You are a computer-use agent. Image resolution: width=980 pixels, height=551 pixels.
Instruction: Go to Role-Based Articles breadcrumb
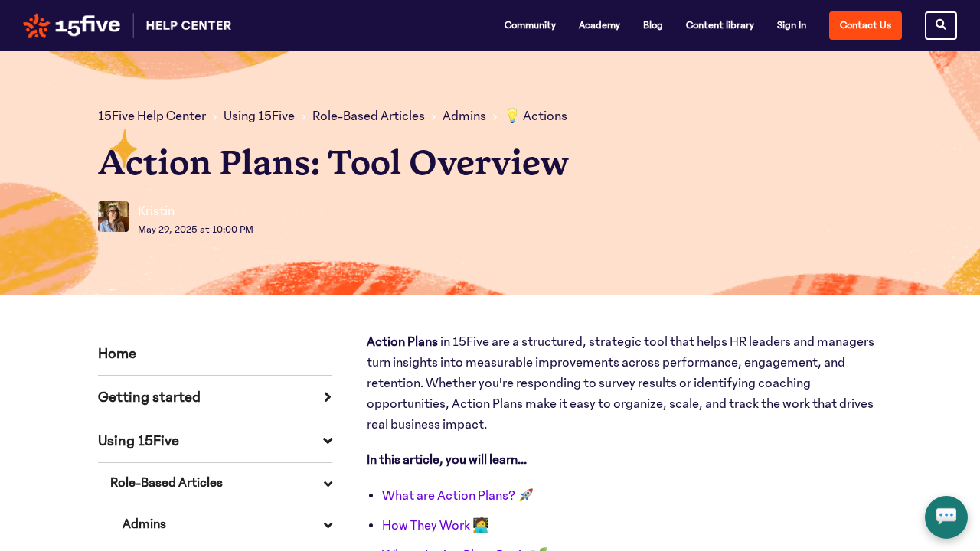pyautogui.click(x=368, y=116)
